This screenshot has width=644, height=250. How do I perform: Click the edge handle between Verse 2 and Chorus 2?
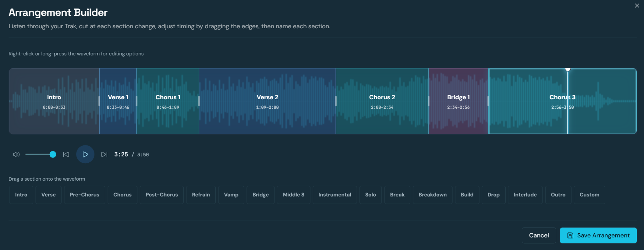tap(336, 101)
